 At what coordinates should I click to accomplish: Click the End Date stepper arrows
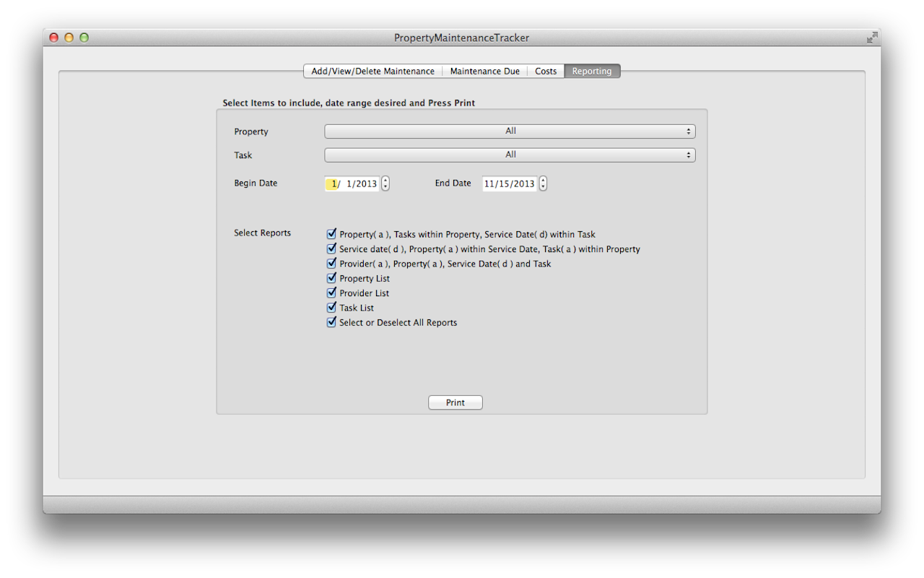coord(543,184)
